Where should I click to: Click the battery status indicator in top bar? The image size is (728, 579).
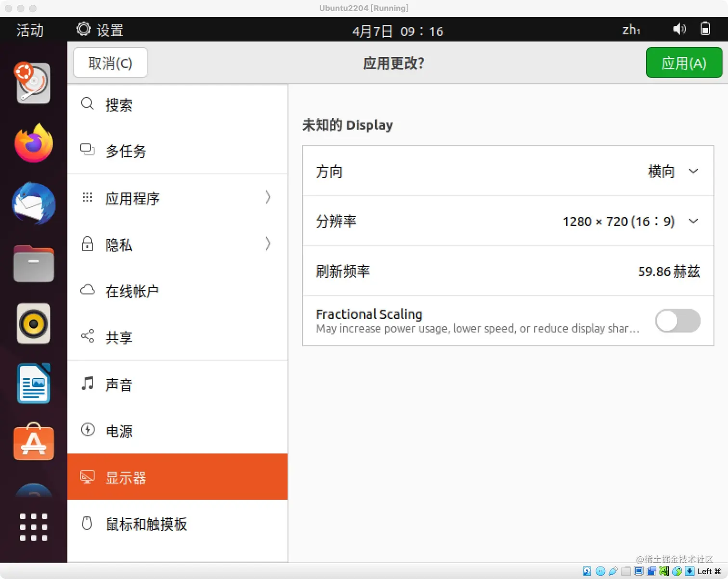[x=705, y=29]
